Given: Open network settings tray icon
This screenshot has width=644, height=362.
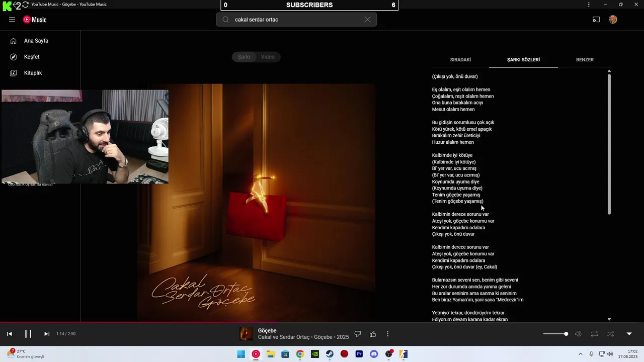Looking at the screenshot, I should 602,354.
